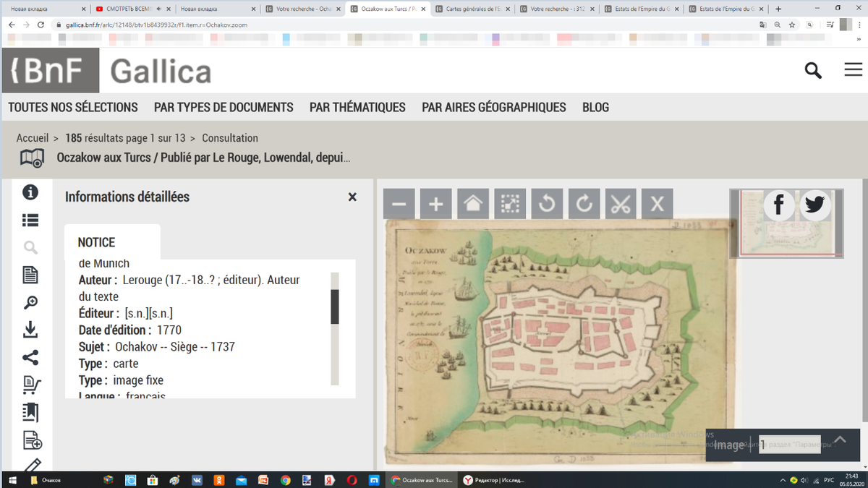Click the image number input field
The width and height of the screenshot is (868, 488).
790,444
